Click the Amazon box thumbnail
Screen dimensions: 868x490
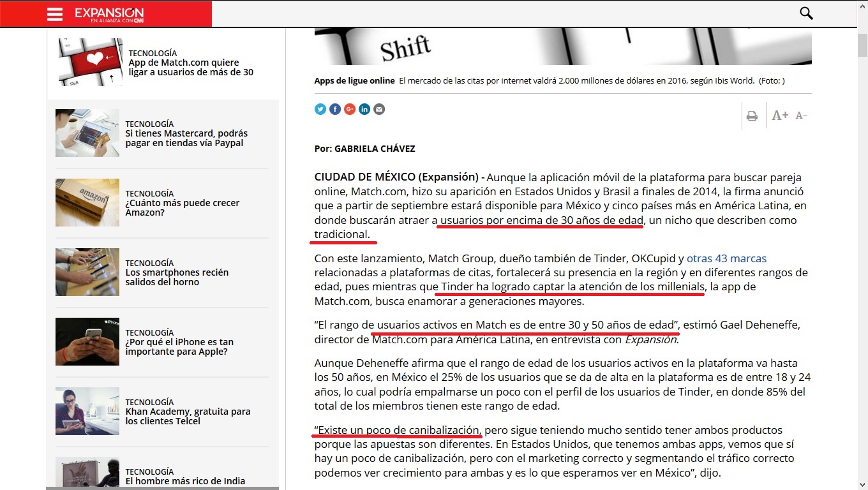click(x=87, y=202)
